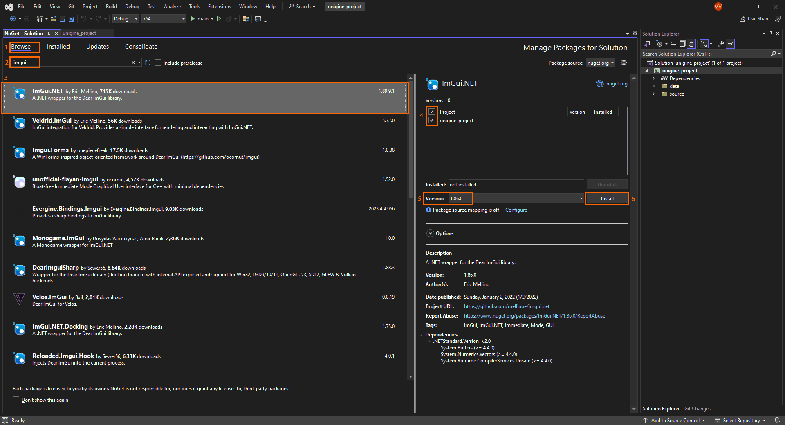
Task: Click the Veldrid.ImGui package icon
Action: pos(20,123)
